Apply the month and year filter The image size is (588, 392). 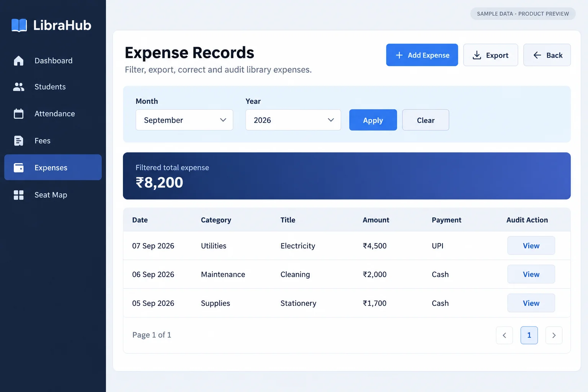[373, 120]
